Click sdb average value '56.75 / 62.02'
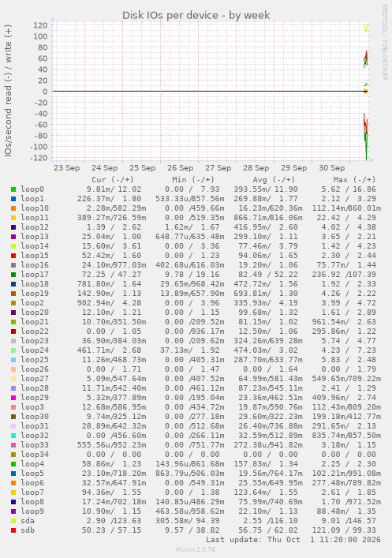The height and width of the screenshot is (558, 392). click(268, 530)
